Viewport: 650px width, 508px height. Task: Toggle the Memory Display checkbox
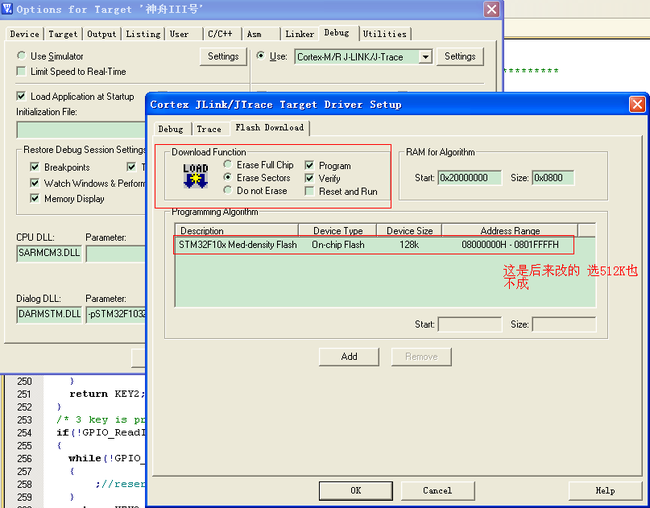(35, 199)
